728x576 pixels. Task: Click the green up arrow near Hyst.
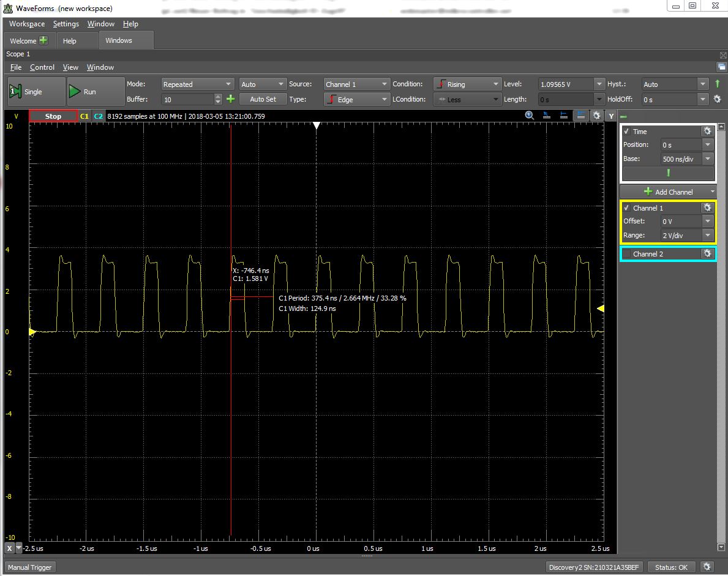pyautogui.click(x=718, y=83)
